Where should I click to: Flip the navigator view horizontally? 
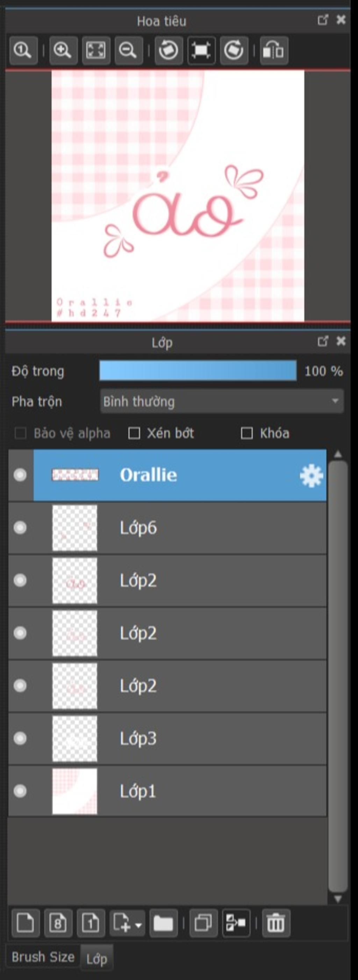pos(274,50)
